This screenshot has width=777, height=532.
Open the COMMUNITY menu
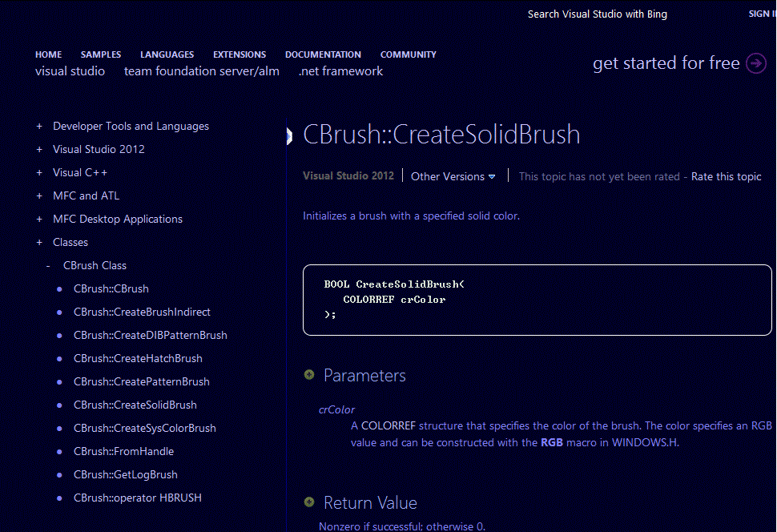click(x=409, y=54)
